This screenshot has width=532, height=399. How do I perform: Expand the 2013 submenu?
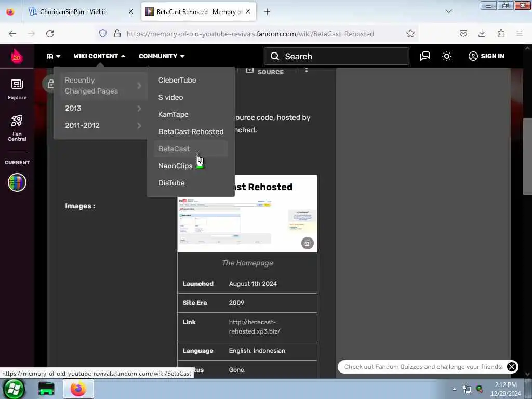(103, 108)
